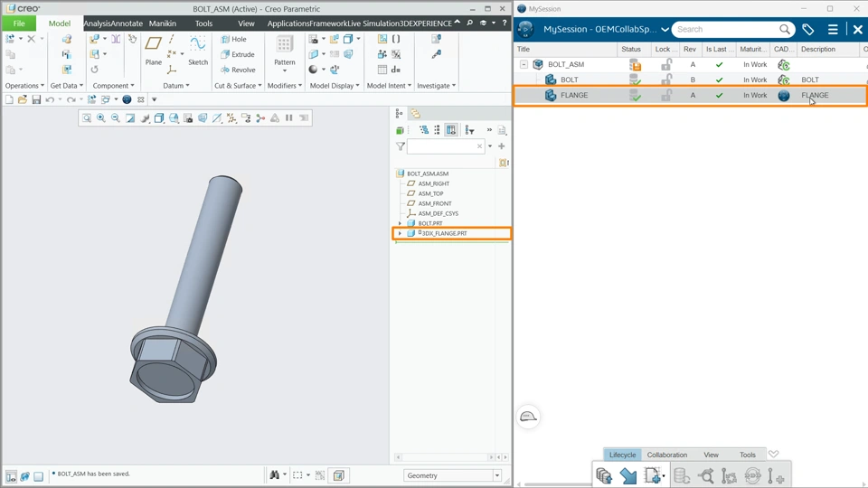The height and width of the screenshot is (488, 868).
Task: Open the Model Display group dropdown
Action: [x=335, y=86]
